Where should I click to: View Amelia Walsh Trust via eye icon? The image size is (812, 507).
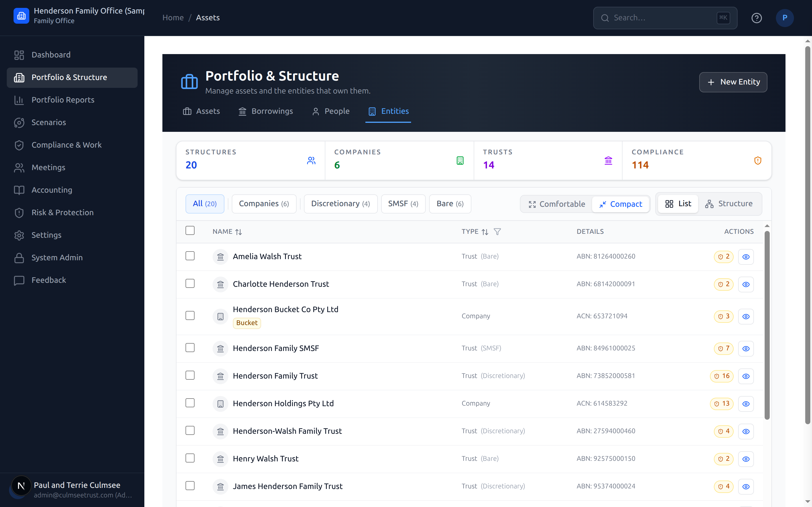pos(746,257)
